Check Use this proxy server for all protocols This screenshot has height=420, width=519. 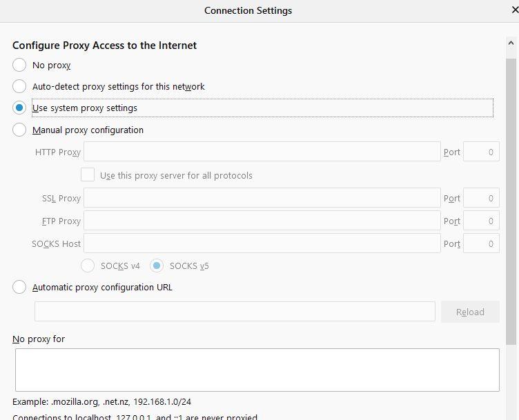click(x=88, y=175)
